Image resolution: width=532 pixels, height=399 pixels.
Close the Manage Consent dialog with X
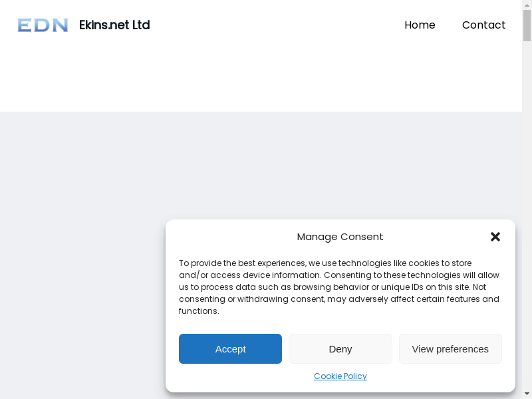[x=495, y=237]
